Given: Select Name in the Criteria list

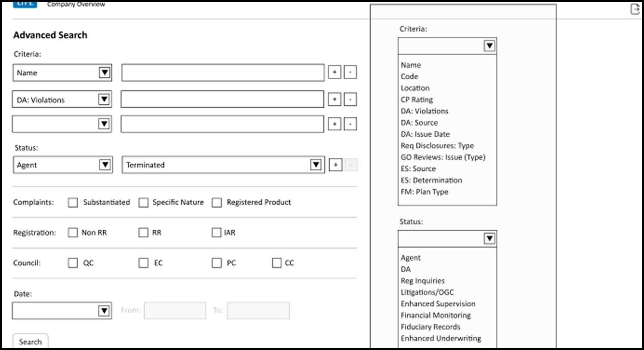Looking at the screenshot, I should (411, 65).
